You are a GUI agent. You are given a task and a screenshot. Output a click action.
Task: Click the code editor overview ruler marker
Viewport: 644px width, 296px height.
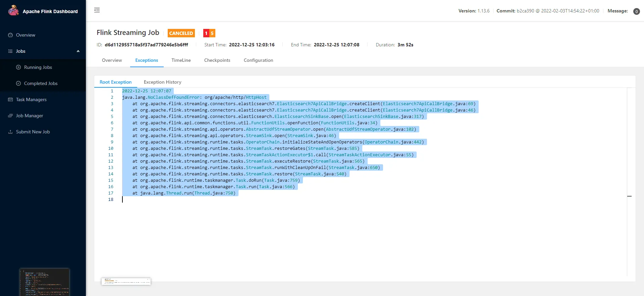629,196
